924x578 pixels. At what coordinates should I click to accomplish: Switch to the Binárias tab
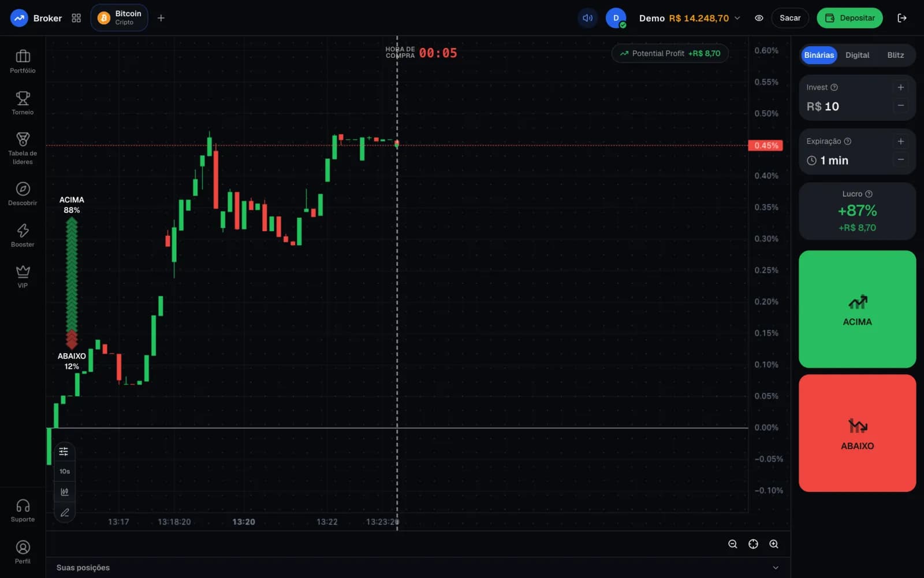click(819, 55)
